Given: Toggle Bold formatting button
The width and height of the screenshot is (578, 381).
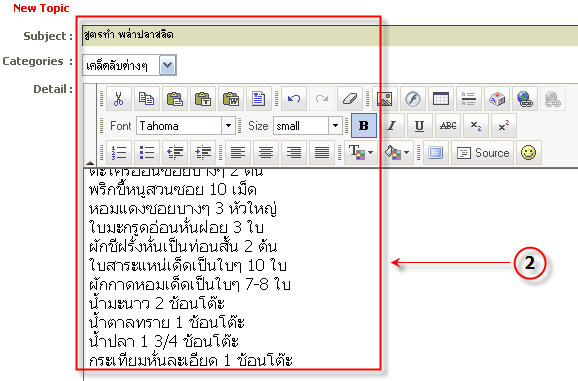Looking at the screenshot, I should point(364,126).
